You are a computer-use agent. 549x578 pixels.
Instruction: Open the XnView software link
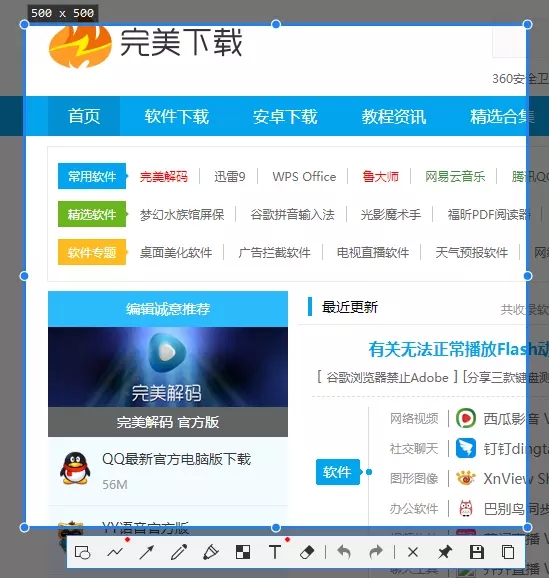pyautogui.click(x=515, y=478)
